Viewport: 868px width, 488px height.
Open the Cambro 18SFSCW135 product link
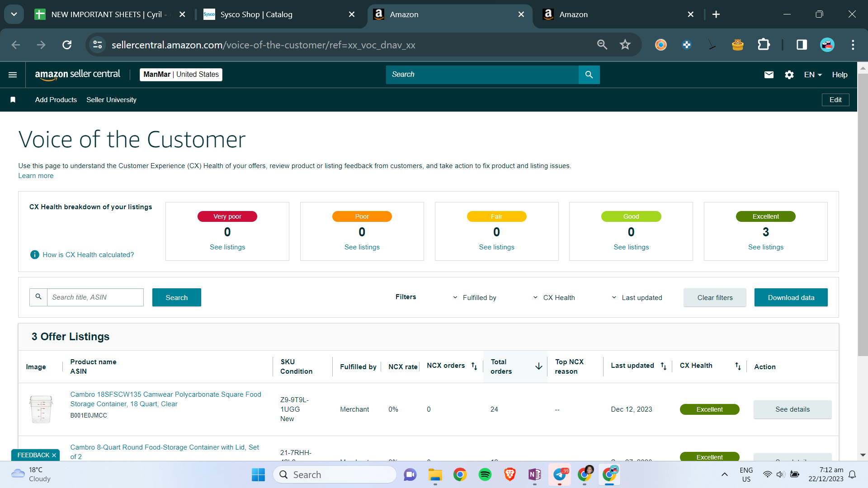(x=165, y=399)
